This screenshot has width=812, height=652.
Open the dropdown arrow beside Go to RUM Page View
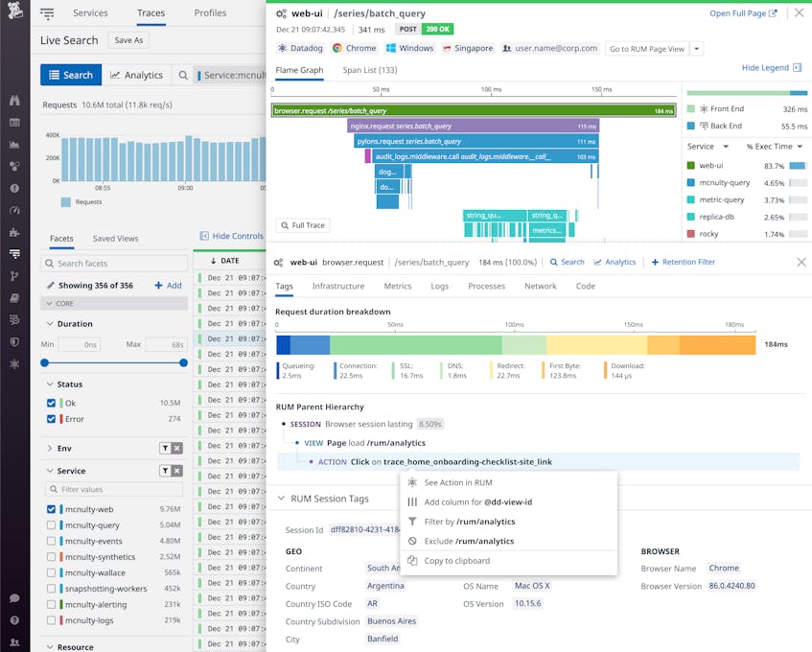(x=697, y=49)
